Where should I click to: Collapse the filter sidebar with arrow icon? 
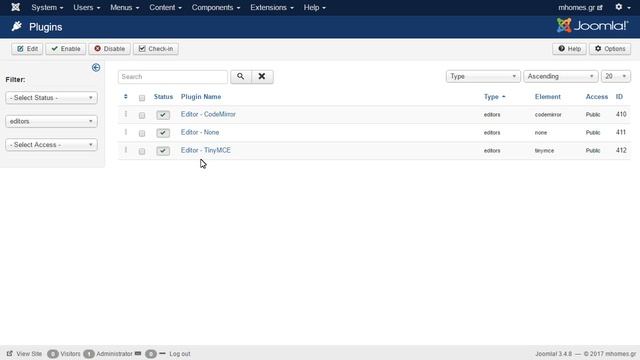click(x=96, y=67)
